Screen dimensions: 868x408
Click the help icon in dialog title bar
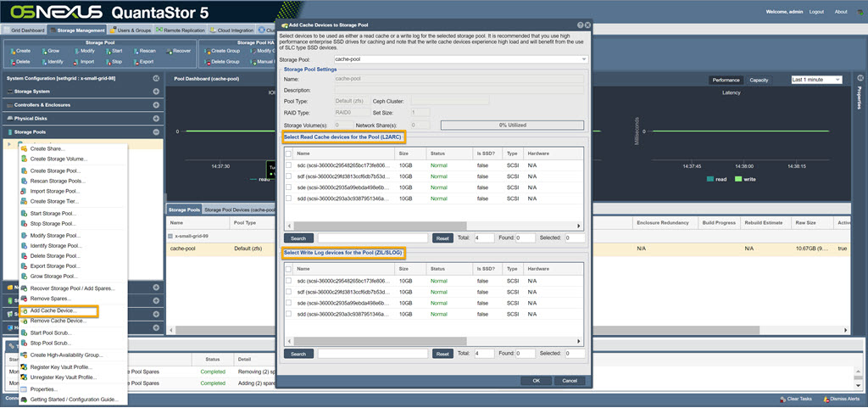[x=580, y=25]
